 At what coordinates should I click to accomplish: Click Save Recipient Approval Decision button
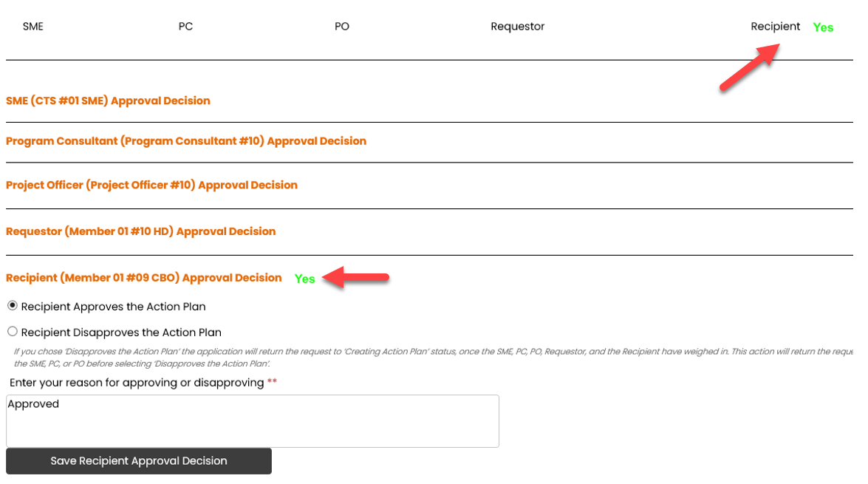[139, 461]
